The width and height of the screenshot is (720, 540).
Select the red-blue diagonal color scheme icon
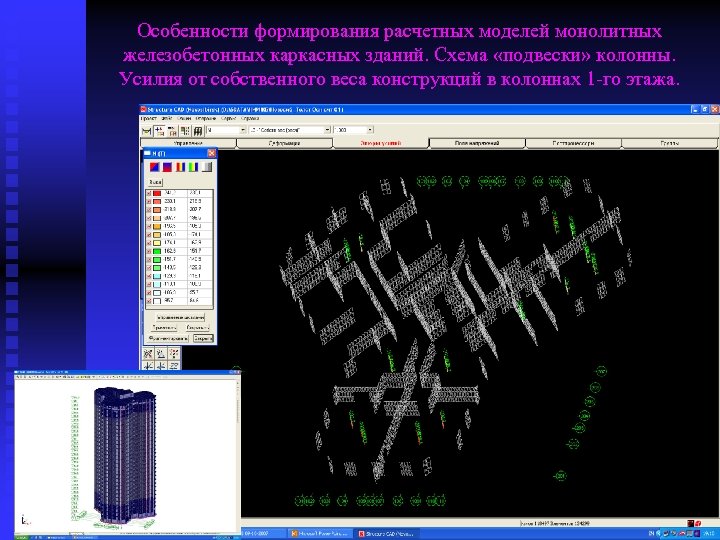(x=155, y=167)
